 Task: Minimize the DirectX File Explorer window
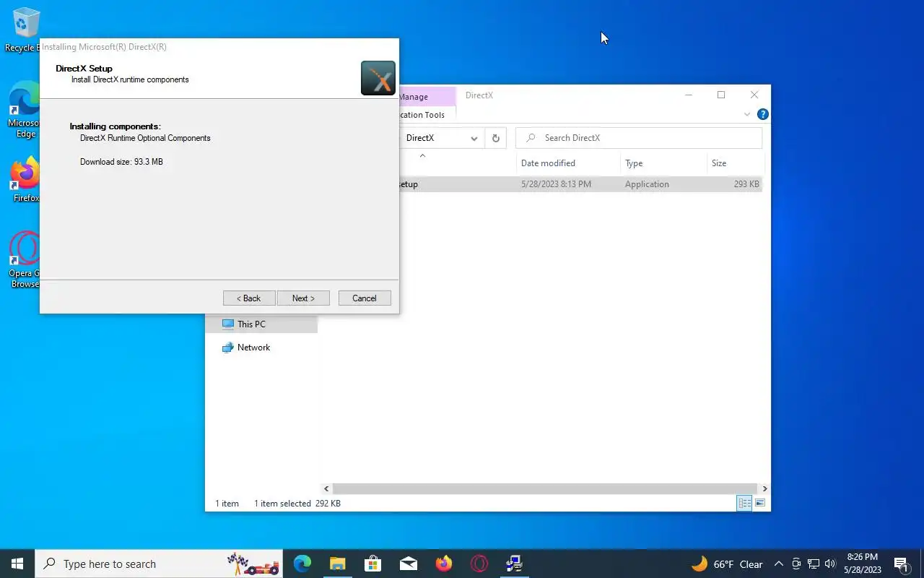coord(689,95)
